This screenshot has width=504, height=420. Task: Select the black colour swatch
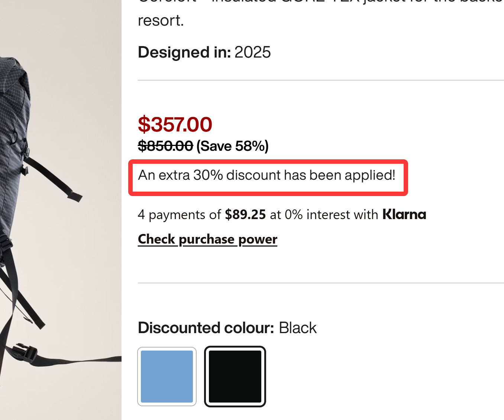[235, 377]
